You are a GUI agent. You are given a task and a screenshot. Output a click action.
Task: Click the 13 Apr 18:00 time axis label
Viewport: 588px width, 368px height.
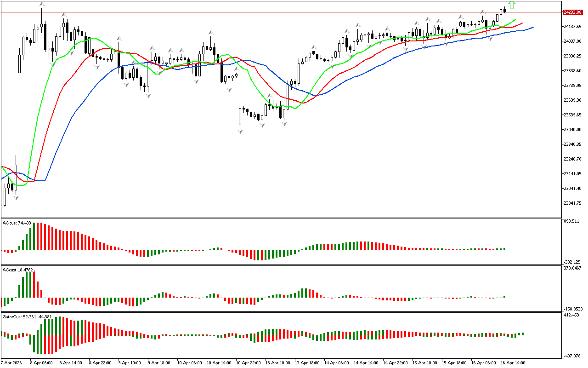tap(307, 362)
